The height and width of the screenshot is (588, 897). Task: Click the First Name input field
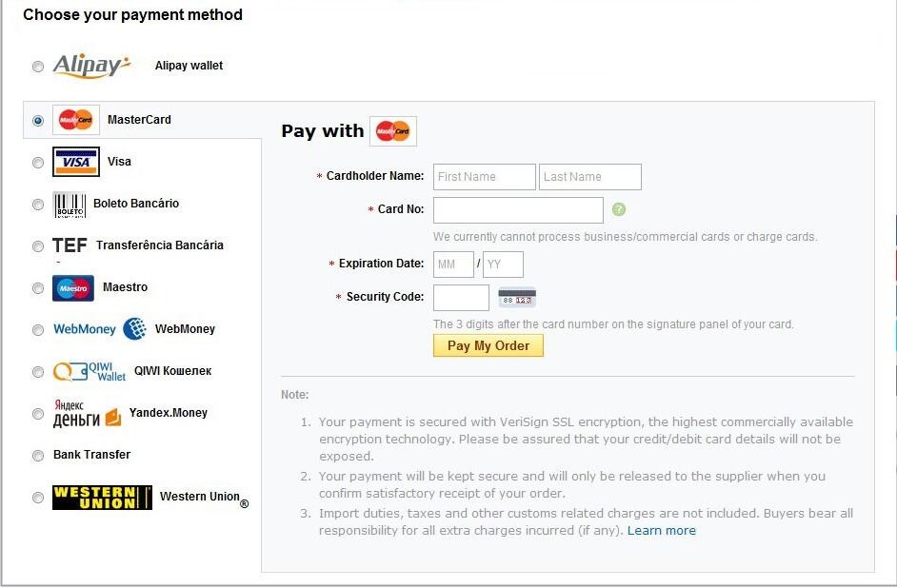[484, 177]
